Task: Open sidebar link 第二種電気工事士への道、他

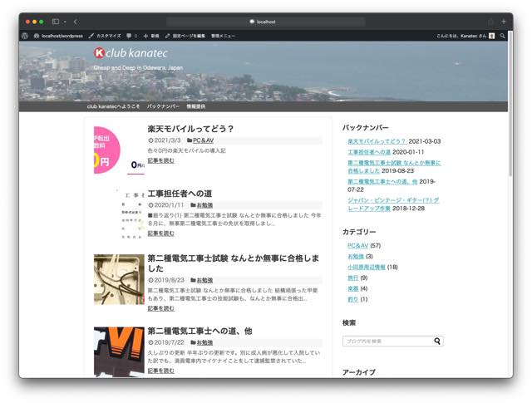Action: [382, 181]
